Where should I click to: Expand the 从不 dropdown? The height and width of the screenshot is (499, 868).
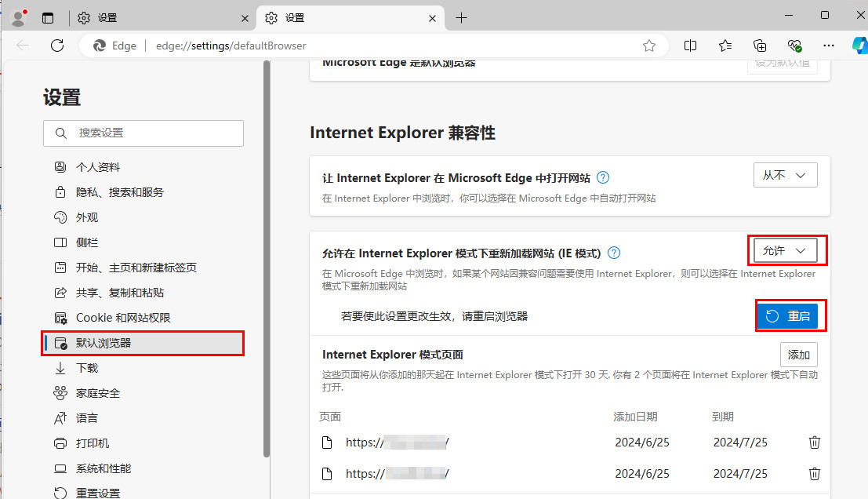click(x=785, y=175)
